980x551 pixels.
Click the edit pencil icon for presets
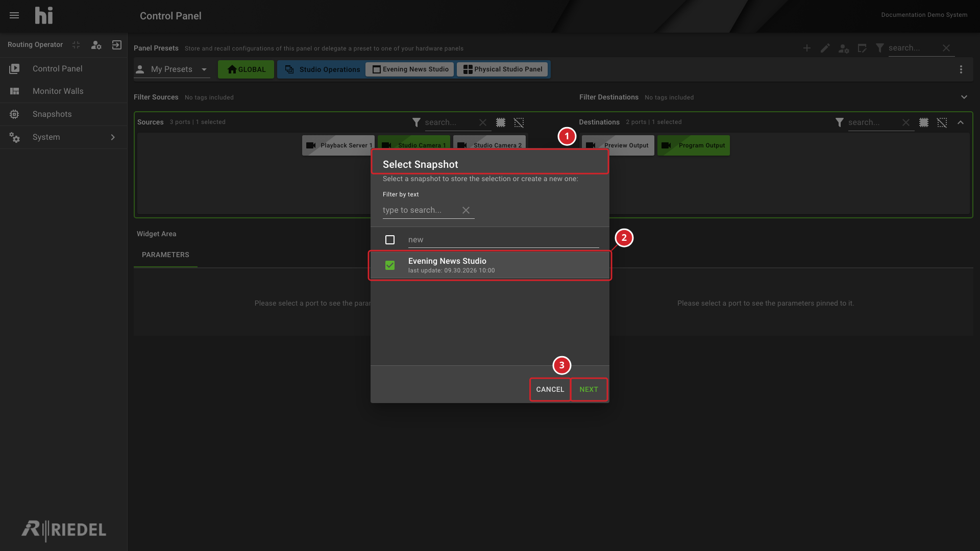pos(825,48)
